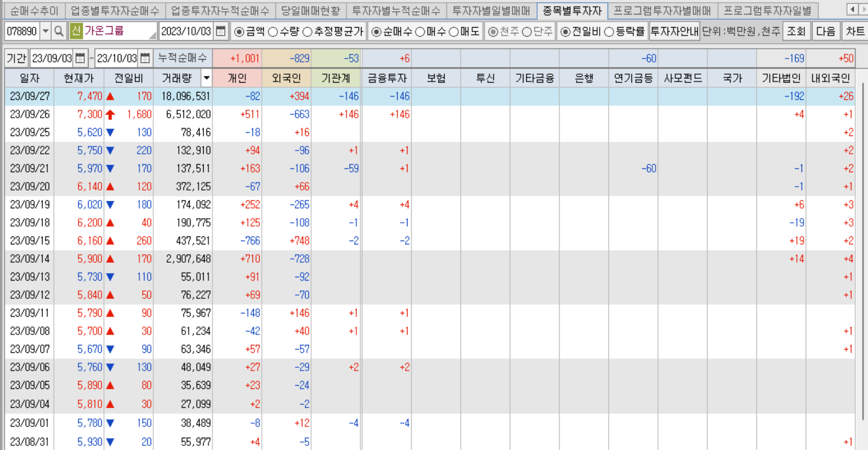Click the 신 new-listing badge beside 가온그룹

tap(76, 30)
